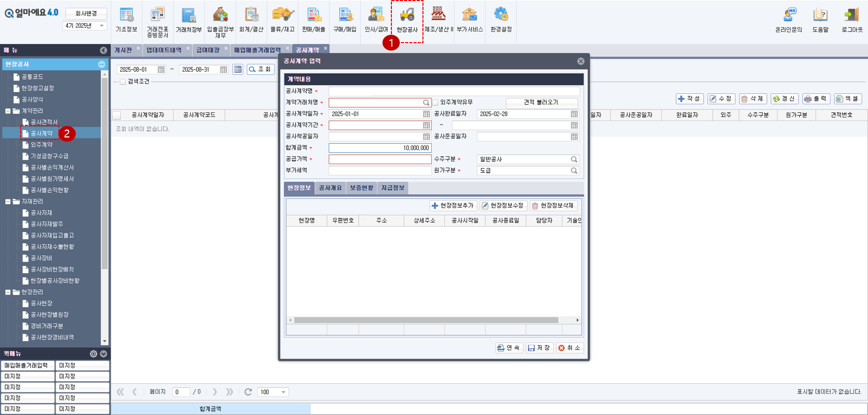The width and height of the screenshot is (868, 415).
Task: Open the 제조/생산 II toolbar icon
Action: tap(439, 20)
